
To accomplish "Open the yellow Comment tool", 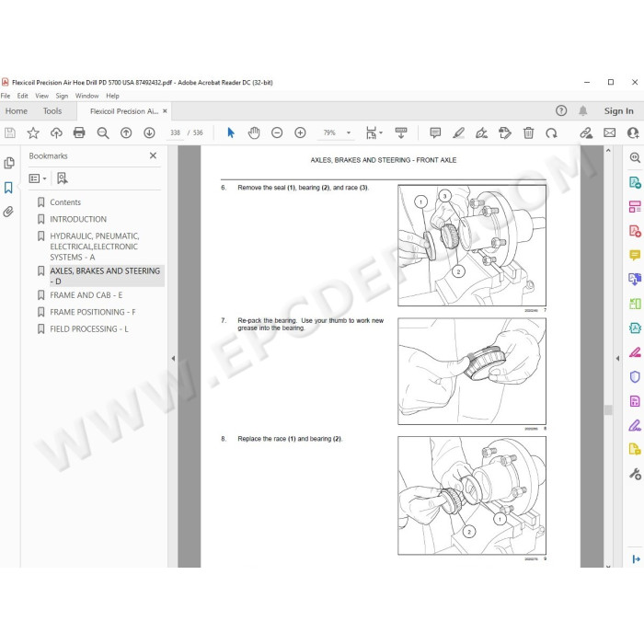I will [635, 255].
